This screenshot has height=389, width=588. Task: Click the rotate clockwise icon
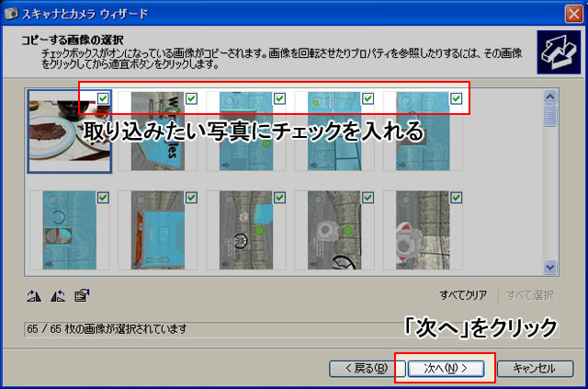(34, 296)
